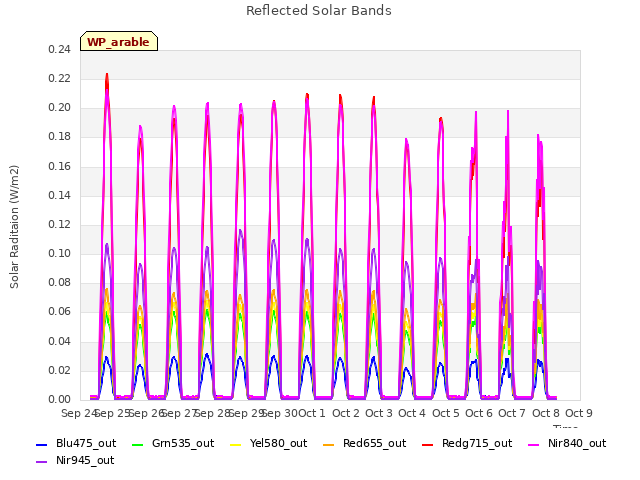Click the 0.06 y-axis tick label

point(59,312)
